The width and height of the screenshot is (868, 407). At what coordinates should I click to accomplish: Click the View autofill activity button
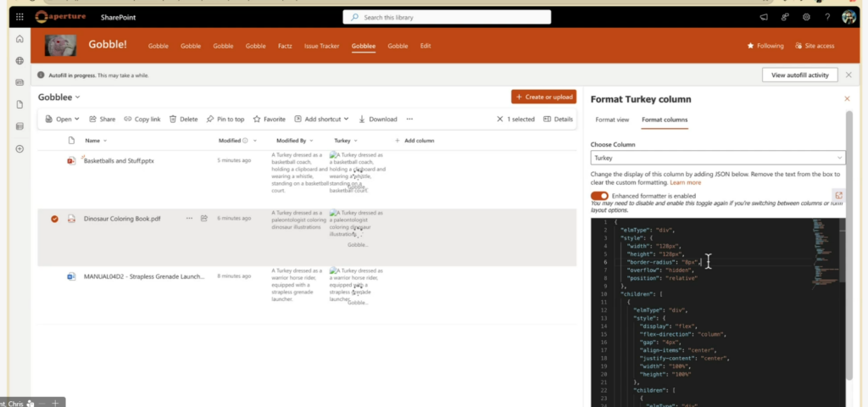tap(799, 75)
